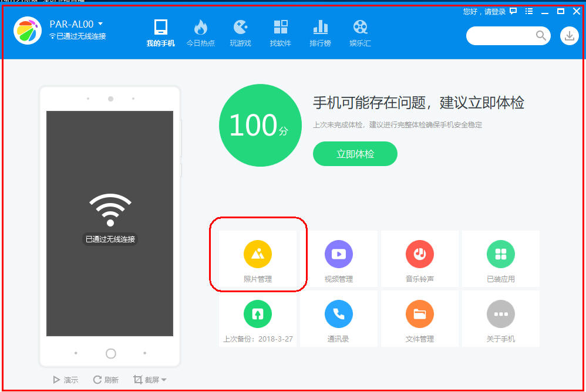Open the main menu list icon
This screenshot has width=586, height=392.
click(x=529, y=11)
